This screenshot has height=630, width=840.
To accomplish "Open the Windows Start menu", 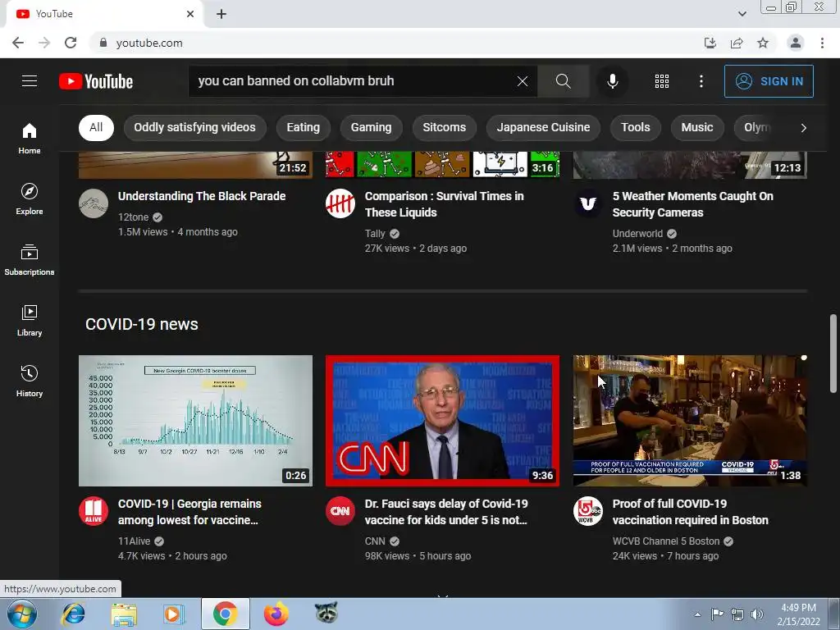I will click(x=21, y=614).
